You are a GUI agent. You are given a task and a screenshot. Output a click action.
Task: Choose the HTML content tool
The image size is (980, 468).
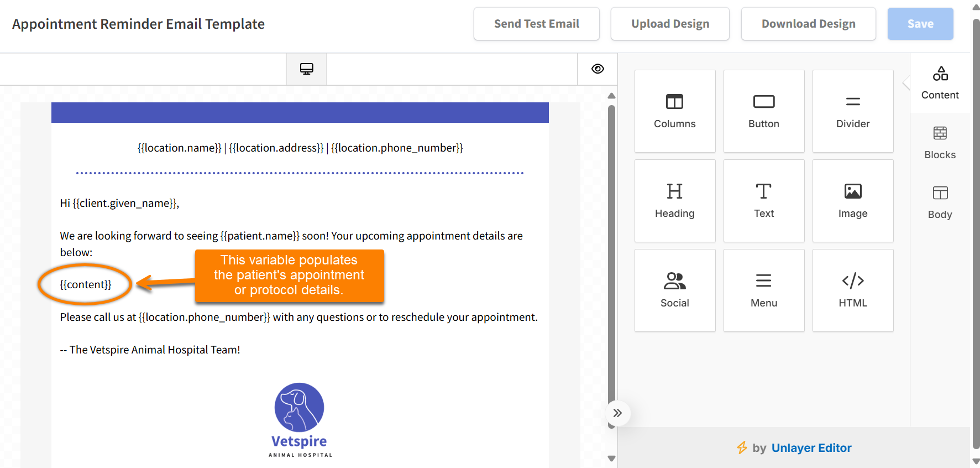[x=852, y=290]
